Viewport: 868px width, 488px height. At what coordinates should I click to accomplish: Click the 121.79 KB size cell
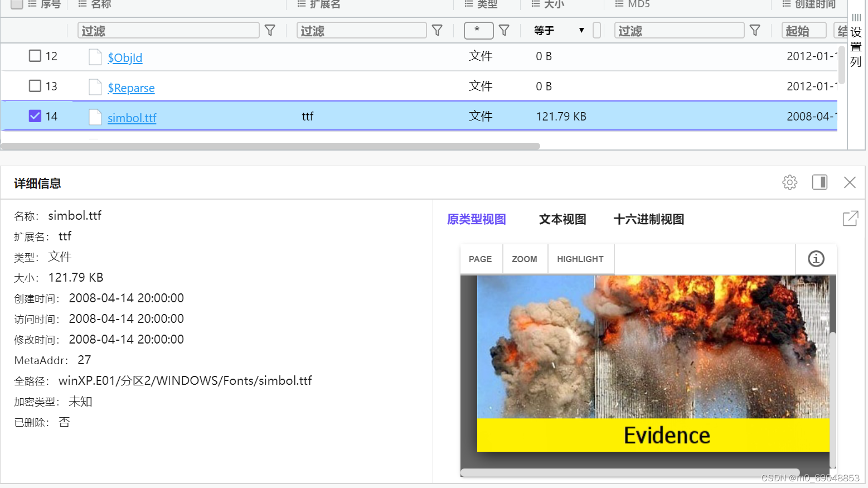point(561,117)
